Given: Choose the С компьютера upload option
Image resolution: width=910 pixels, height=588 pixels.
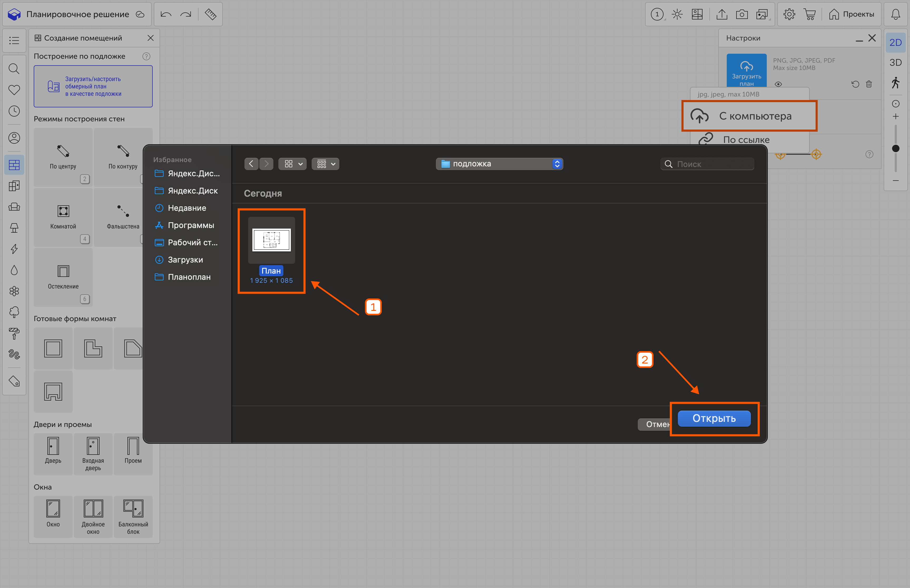Looking at the screenshot, I should click(x=749, y=116).
